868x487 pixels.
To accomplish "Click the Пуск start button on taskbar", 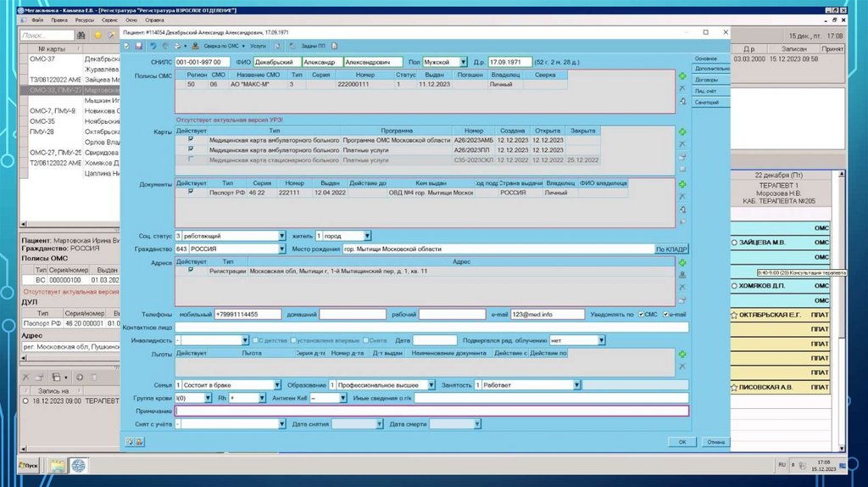I will (x=31, y=465).
